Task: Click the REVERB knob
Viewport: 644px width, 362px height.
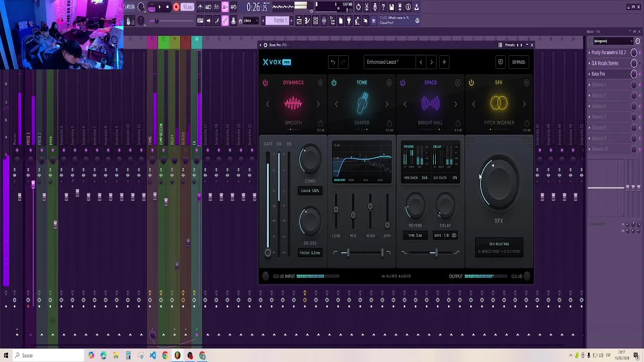Action: tap(415, 206)
